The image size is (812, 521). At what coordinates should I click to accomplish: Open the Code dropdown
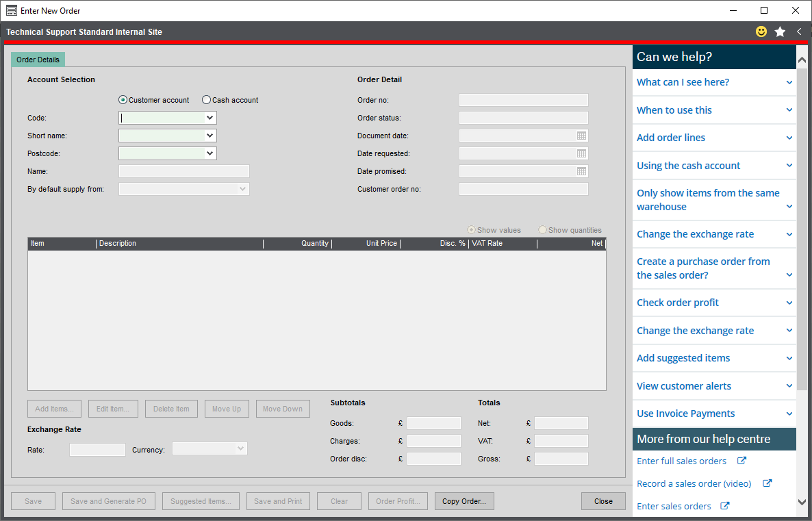coord(210,117)
